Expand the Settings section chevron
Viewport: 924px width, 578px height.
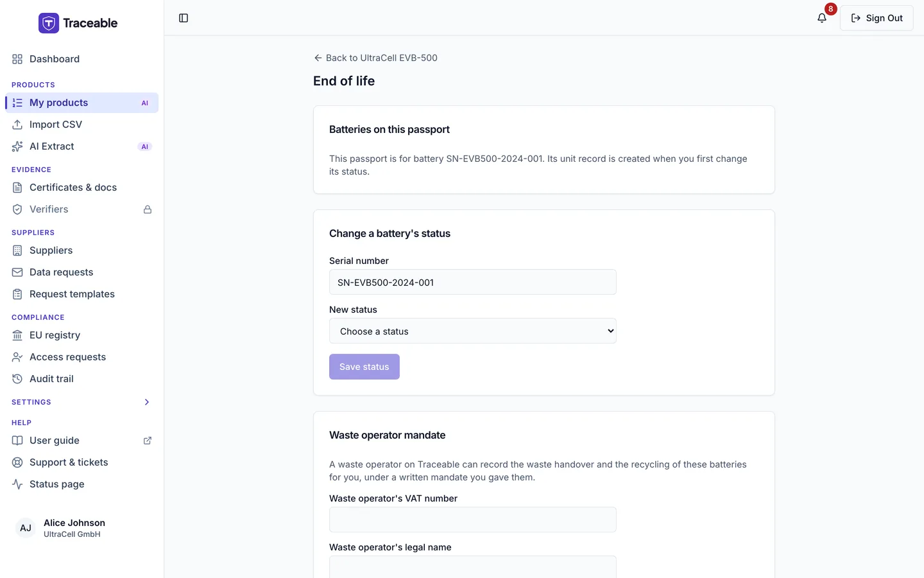(147, 402)
